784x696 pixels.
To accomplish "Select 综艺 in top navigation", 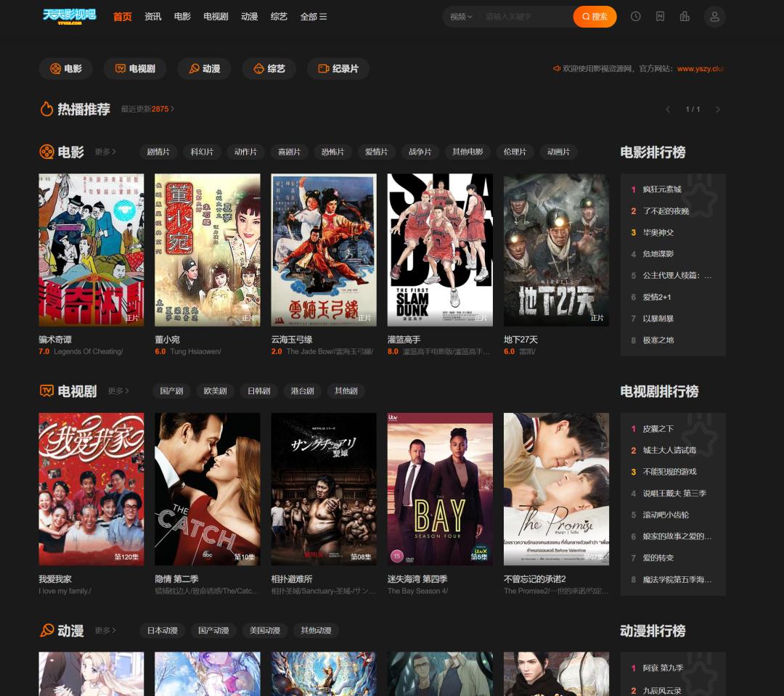I will pos(279,17).
